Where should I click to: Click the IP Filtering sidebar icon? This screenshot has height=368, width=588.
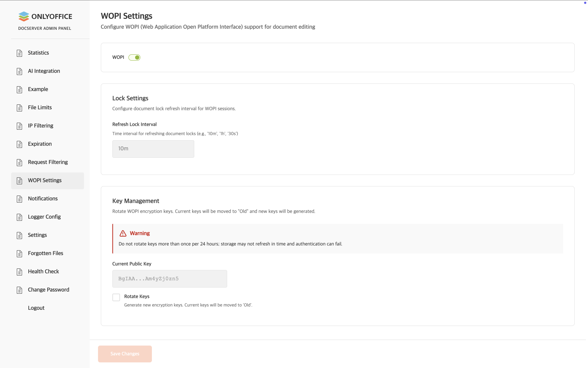[x=20, y=126]
